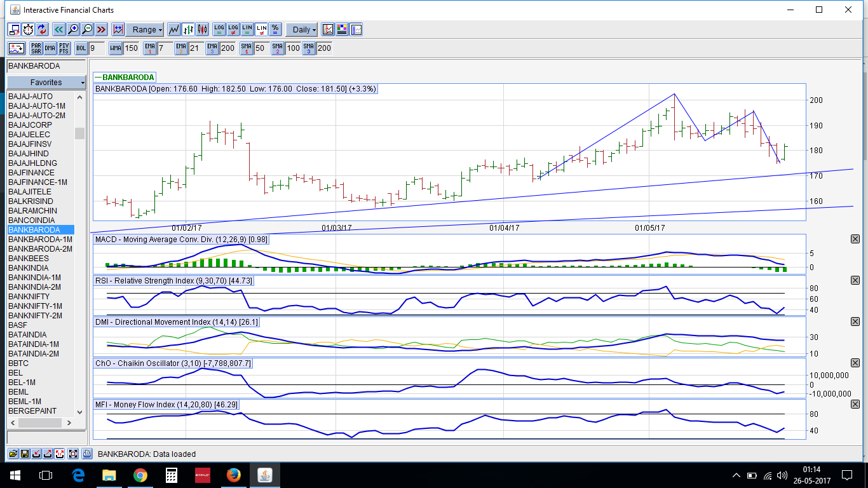Open the Range dropdown
Image resolution: width=868 pixels, height=488 pixels.
146,29
